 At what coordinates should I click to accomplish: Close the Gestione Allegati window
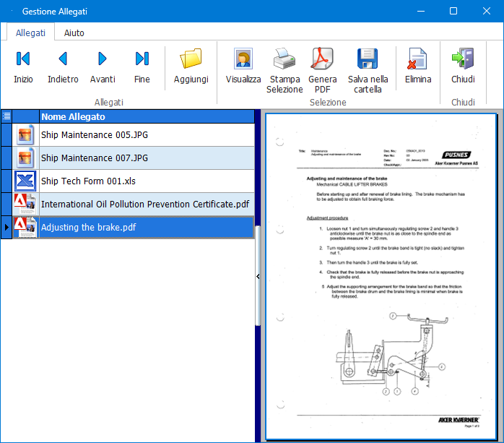click(x=487, y=11)
